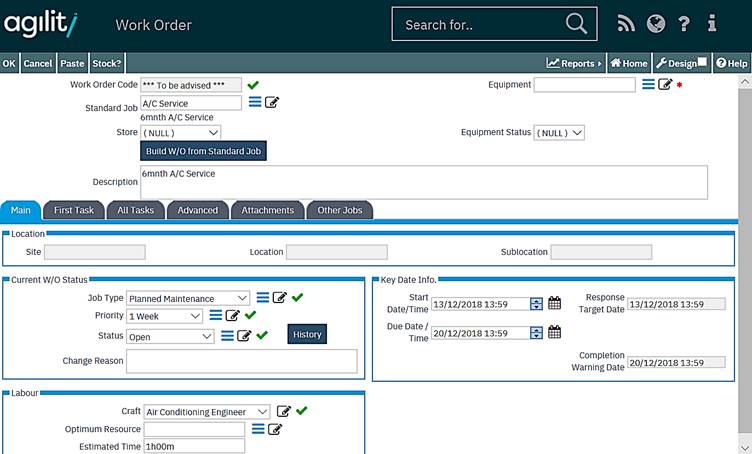Adjust Start Date/Time spinner arrows

[537, 304]
